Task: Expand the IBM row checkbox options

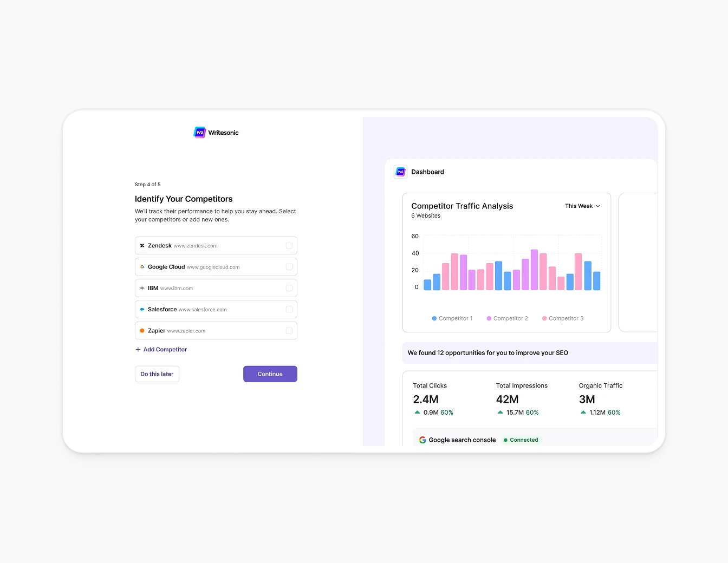Action: pyautogui.click(x=289, y=288)
